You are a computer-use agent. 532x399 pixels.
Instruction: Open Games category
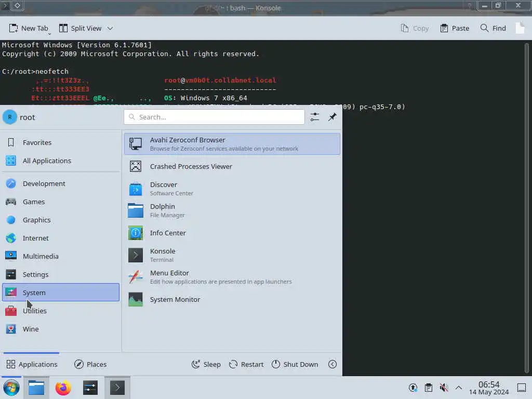click(x=61, y=202)
